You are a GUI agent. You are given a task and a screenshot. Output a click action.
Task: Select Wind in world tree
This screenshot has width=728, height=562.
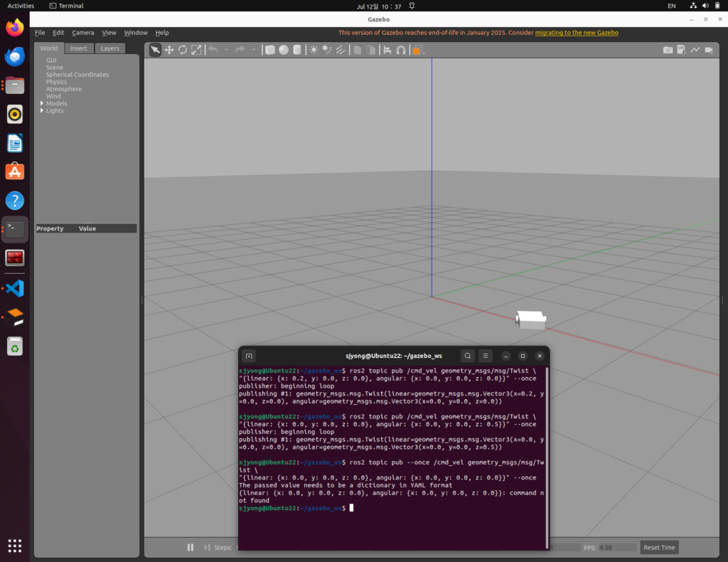(53, 96)
